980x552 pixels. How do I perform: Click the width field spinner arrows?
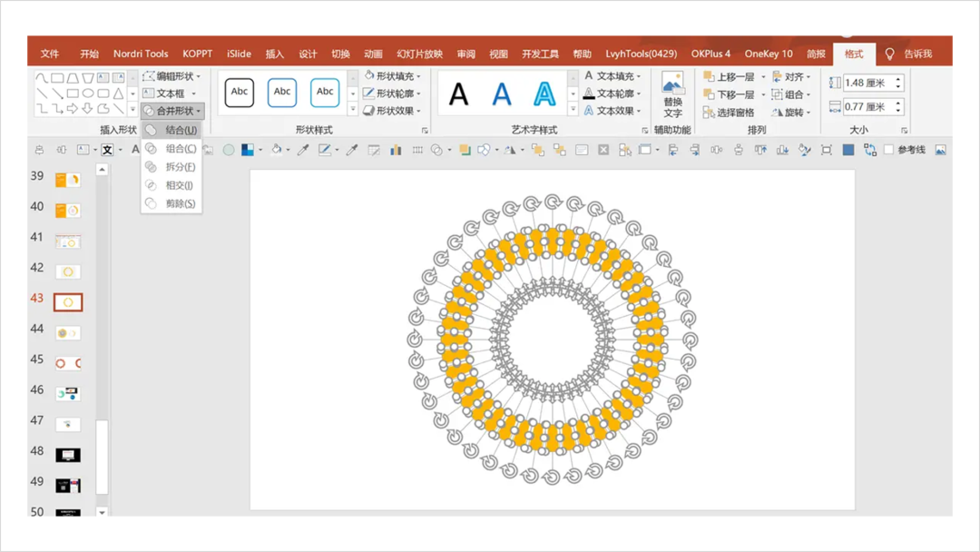[x=898, y=107]
